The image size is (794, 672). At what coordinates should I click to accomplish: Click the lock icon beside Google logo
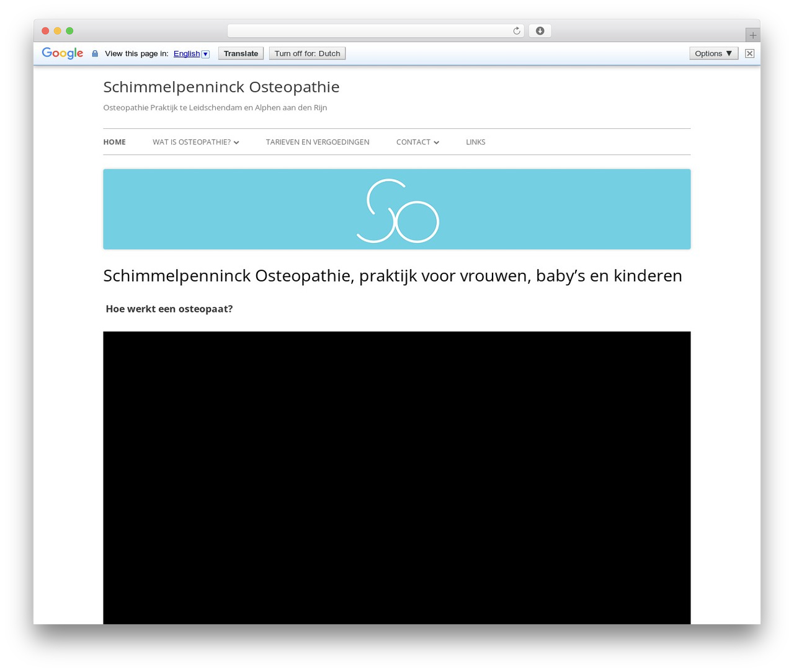point(95,54)
